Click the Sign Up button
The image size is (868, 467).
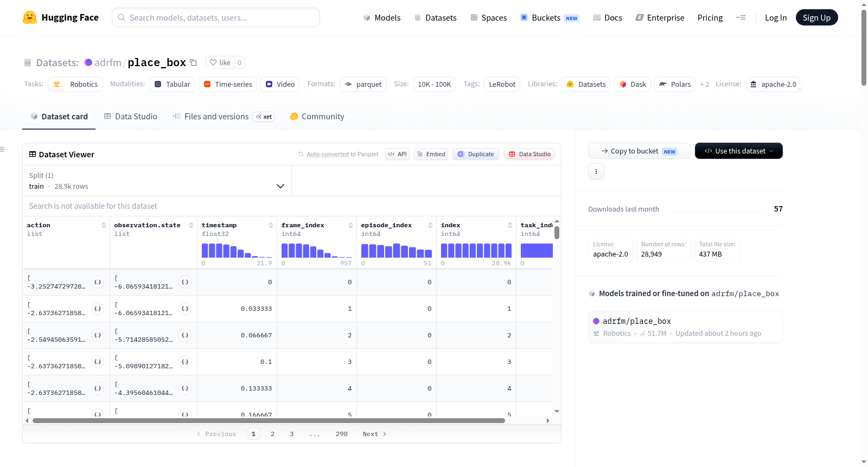click(816, 17)
